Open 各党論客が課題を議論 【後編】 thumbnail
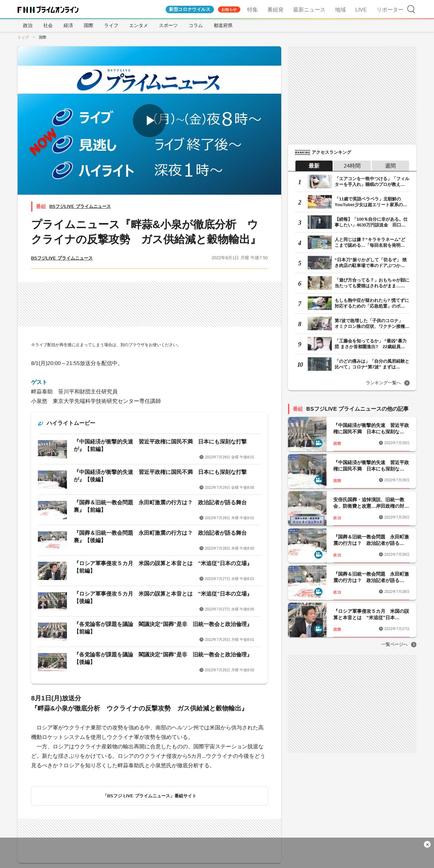Screen dimensions: 434x868 tap(52, 662)
